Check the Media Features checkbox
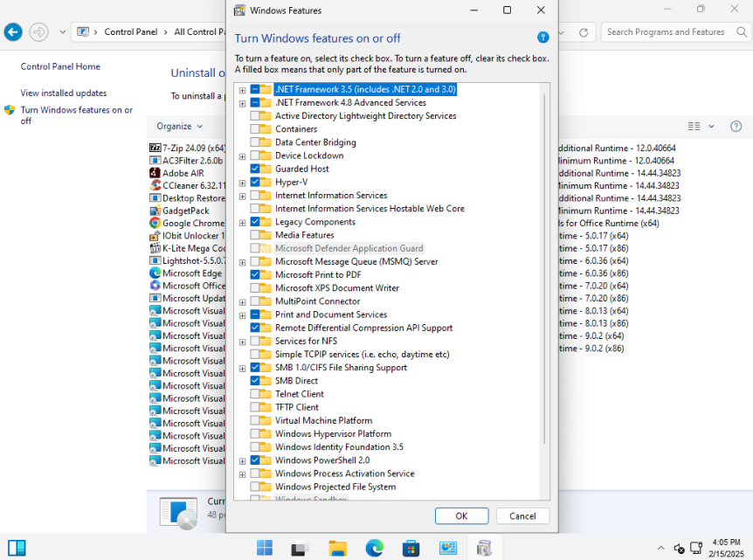Image resolution: width=753 pixels, height=560 pixels. pos(254,235)
